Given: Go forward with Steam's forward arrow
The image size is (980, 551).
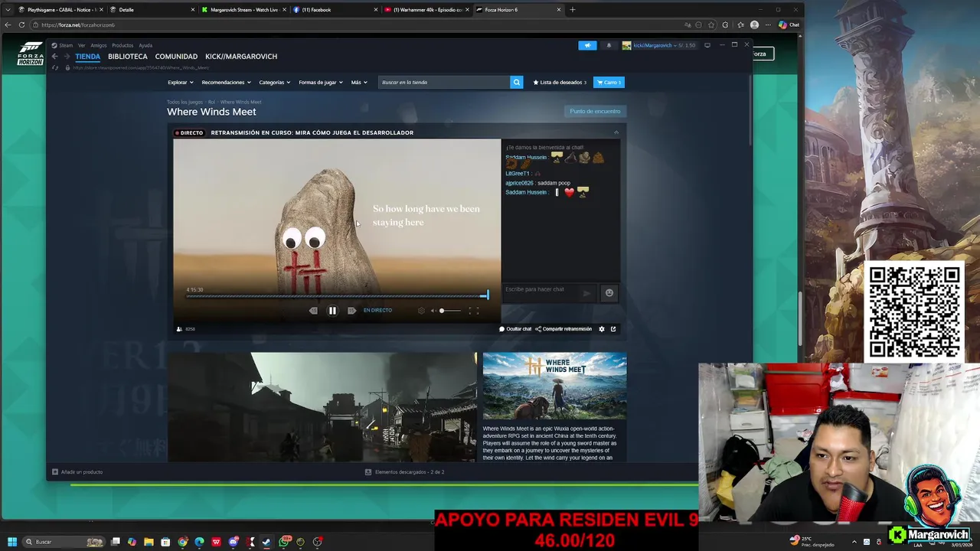Looking at the screenshot, I should [x=66, y=57].
